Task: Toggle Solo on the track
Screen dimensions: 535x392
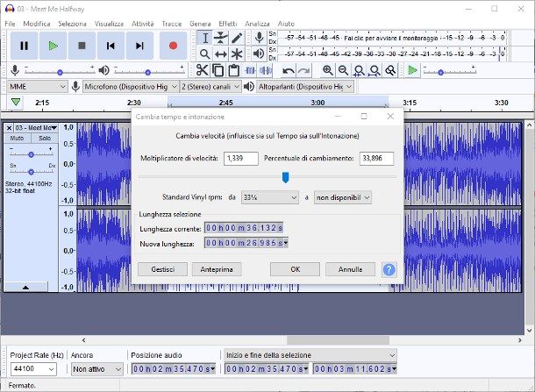Action: (45, 139)
